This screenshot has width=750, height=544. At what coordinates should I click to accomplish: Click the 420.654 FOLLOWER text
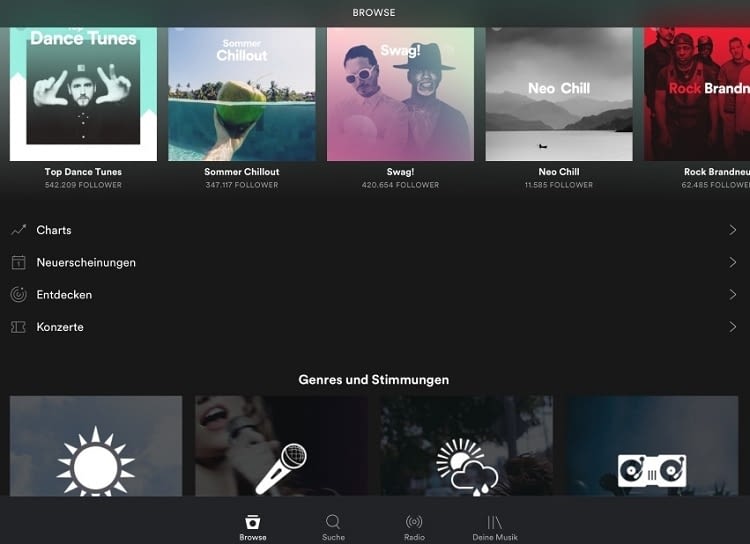click(400, 185)
